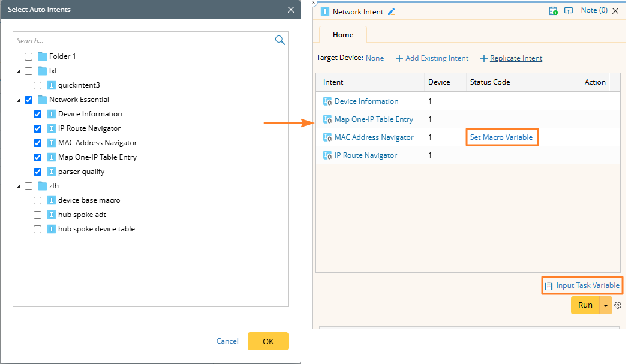
Task: Click into the Search input field
Action: pyautogui.click(x=143, y=41)
